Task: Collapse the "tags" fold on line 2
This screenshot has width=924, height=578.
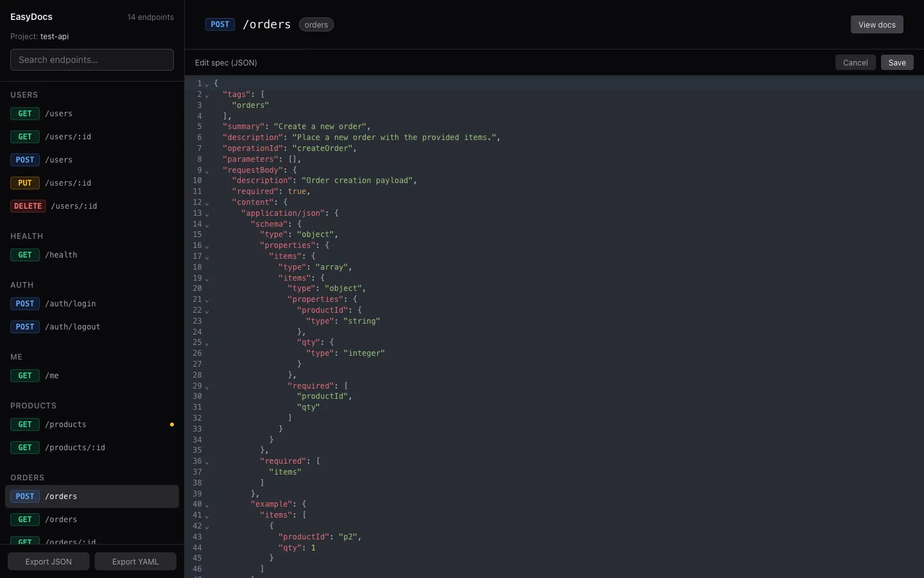Action: (207, 95)
